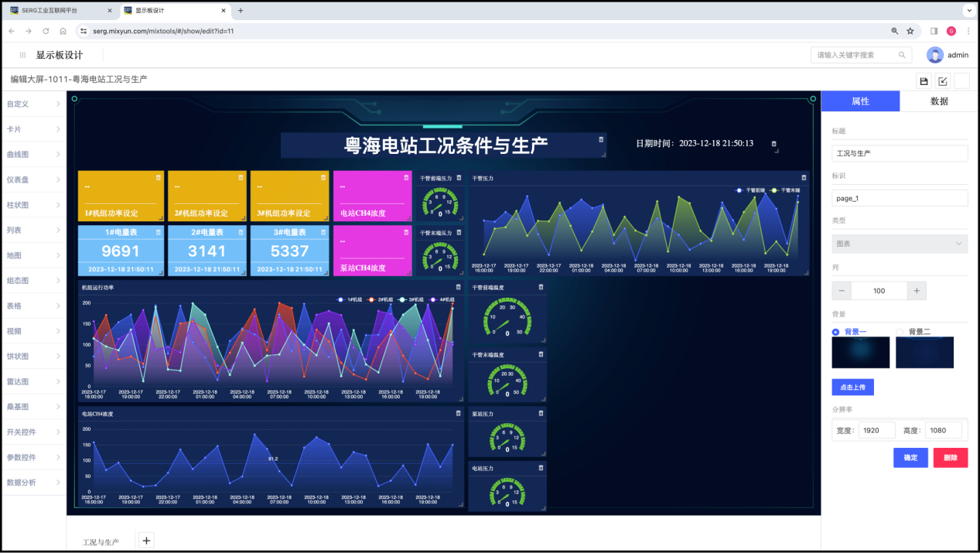Click the plus icon to add a page
The width and height of the screenshot is (980, 553).
coord(146,541)
